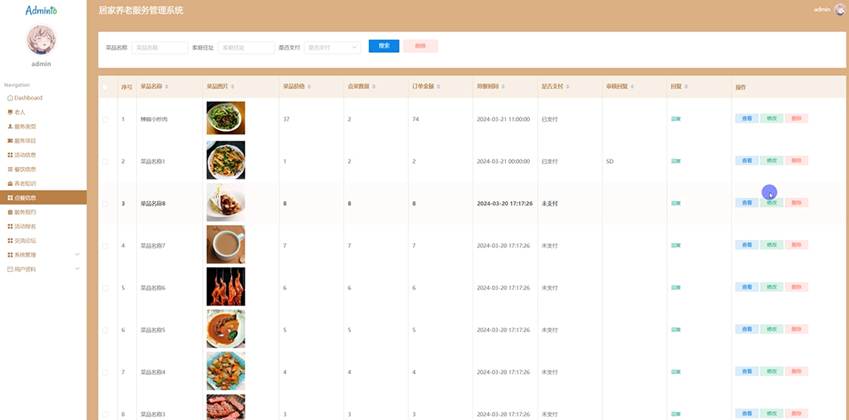Click the dish price value 37
This screenshot has width=849, height=420.
click(x=286, y=119)
